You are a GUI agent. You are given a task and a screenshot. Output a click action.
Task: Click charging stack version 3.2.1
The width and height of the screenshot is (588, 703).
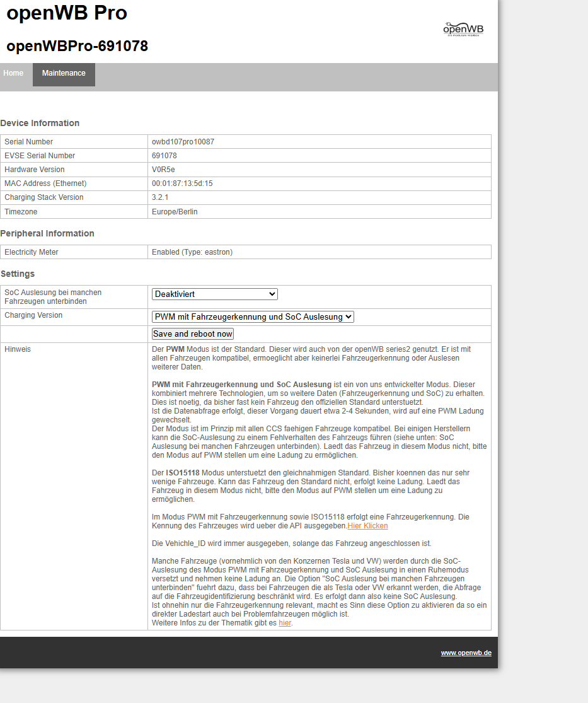160,197
